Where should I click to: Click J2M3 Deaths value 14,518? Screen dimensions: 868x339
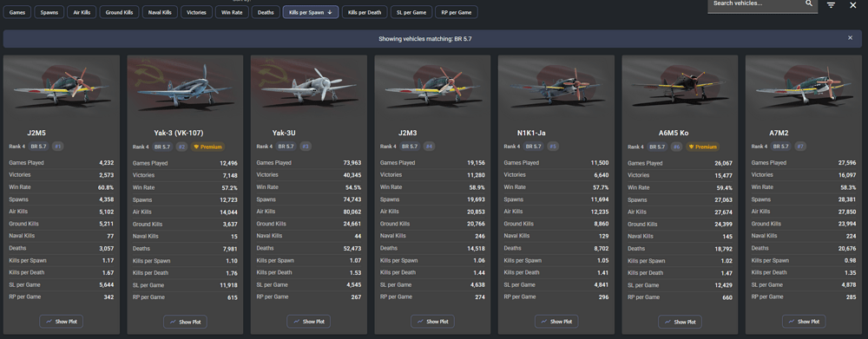click(x=476, y=248)
